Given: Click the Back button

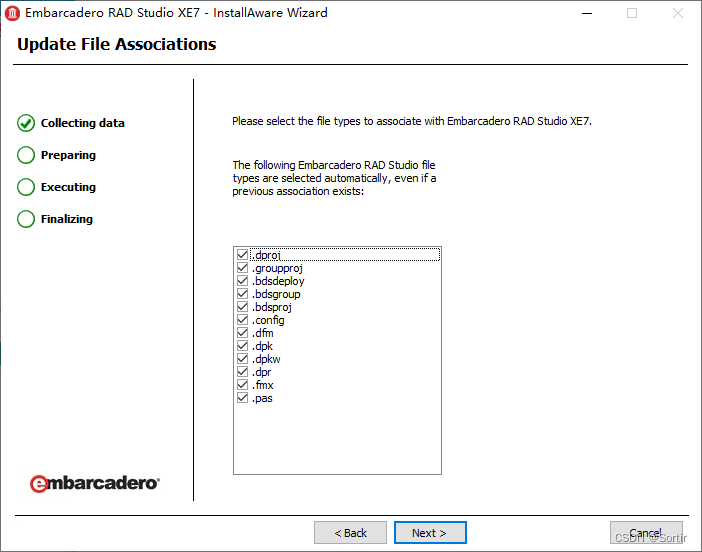Looking at the screenshot, I should coord(350,533).
